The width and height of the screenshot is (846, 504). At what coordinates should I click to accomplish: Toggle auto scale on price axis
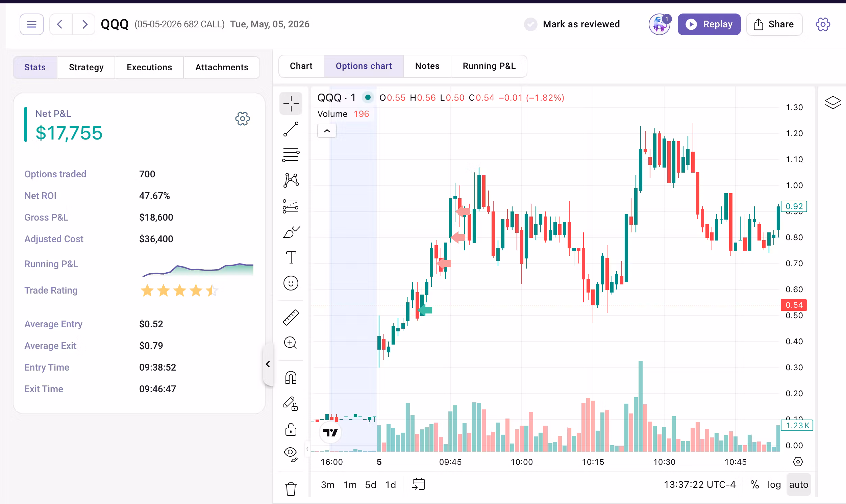coord(798,485)
